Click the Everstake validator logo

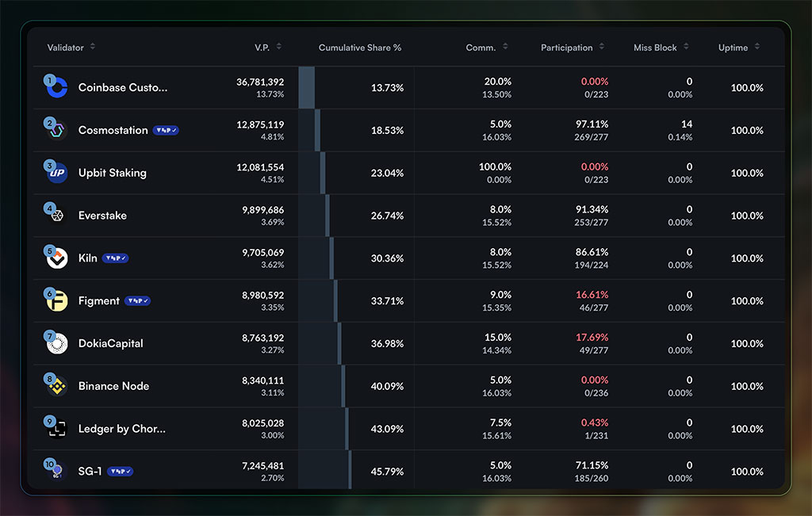point(57,216)
